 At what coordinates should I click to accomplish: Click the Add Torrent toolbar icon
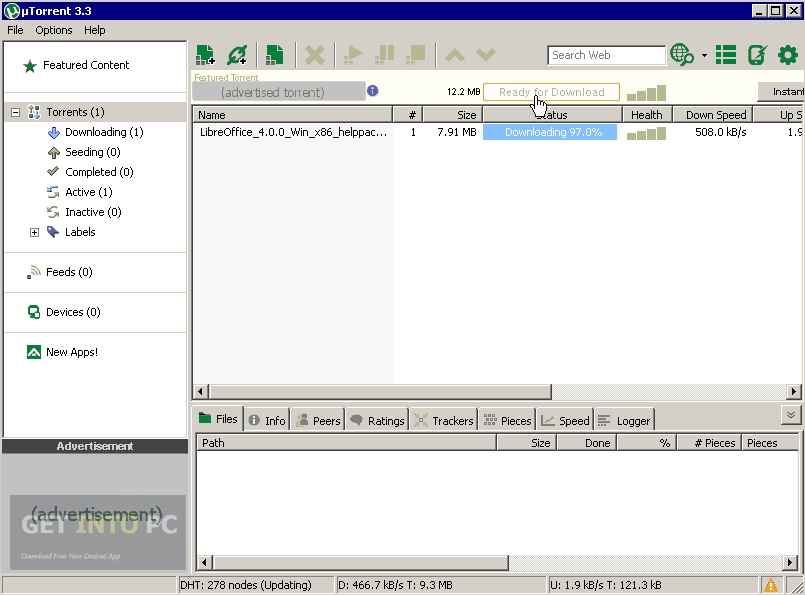click(x=205, y=54)
